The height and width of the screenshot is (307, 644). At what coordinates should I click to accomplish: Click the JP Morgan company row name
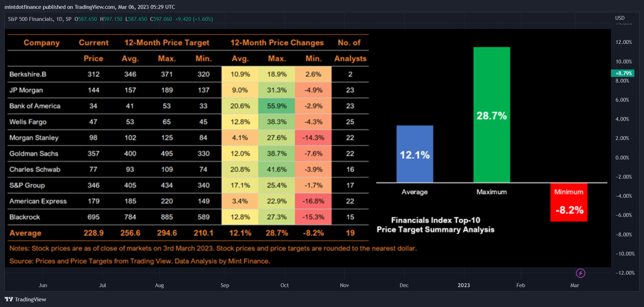click(x=26, y=90)
